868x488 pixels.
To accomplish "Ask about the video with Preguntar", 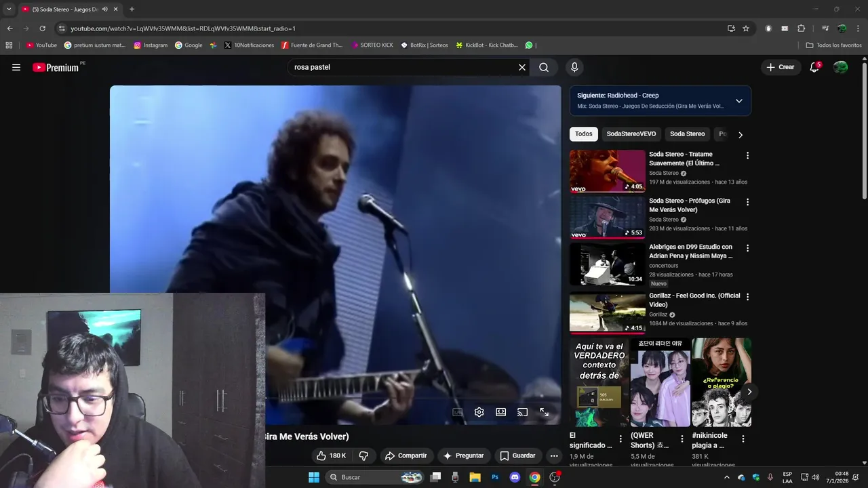I will [464, 456].
